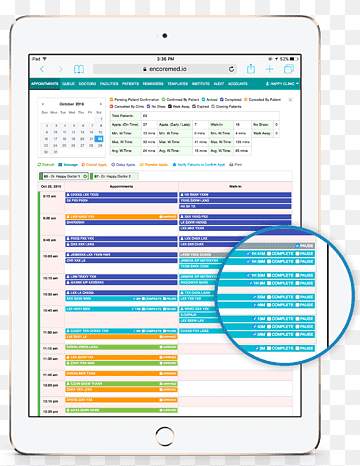Viewport: 360px width, 466px height.
Task: Click Notify Patients to Confirm Appt.
Action: 199,165
